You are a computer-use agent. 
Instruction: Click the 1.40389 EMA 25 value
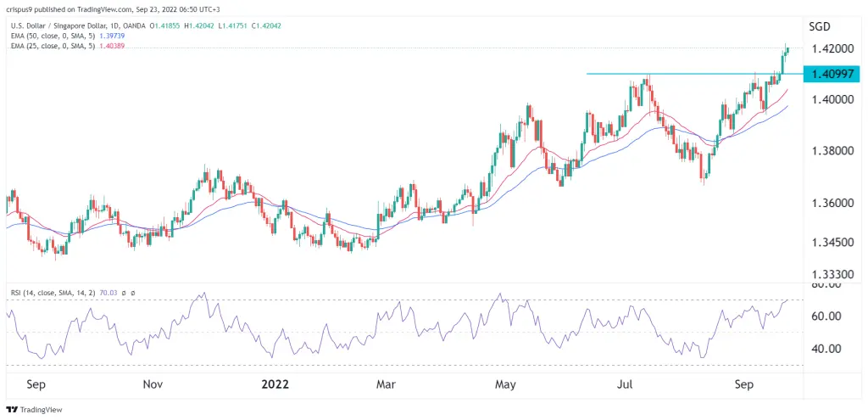pyautogui.click(x=113, y=46)
